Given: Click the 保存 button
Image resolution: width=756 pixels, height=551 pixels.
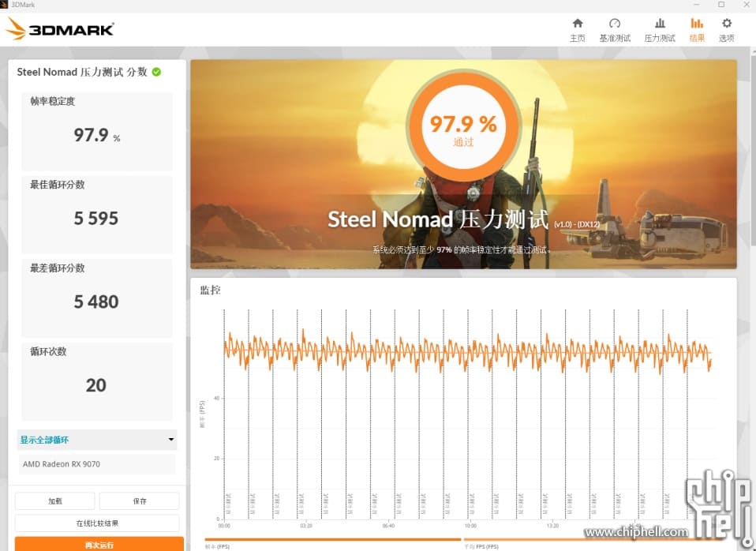Looking at the screenshot, I should coord(140,500).
